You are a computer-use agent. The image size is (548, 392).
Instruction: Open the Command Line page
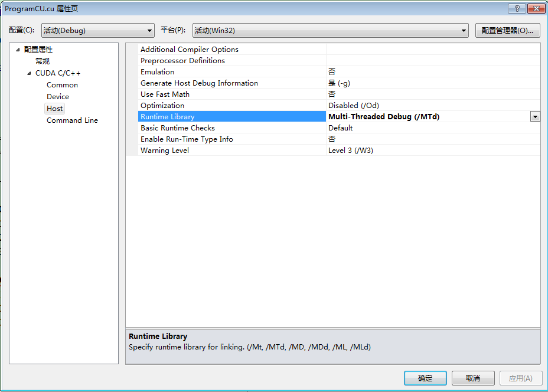73,120
